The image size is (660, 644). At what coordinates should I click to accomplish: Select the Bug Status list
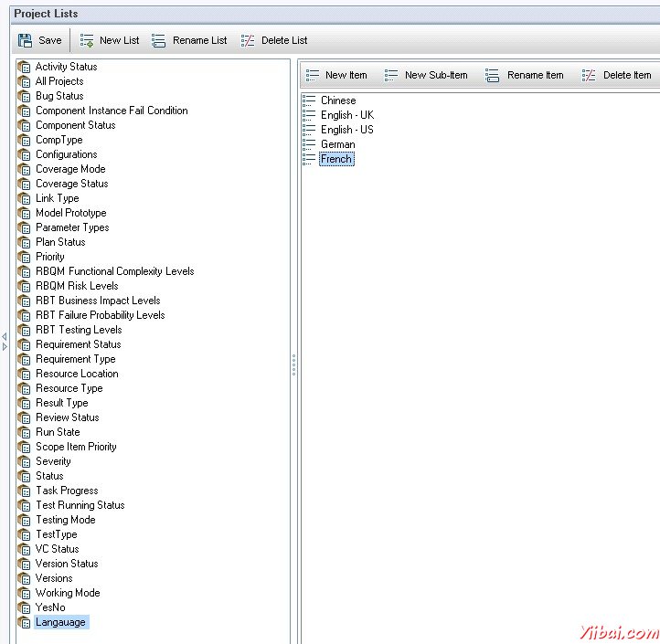[x=59, y=96]
